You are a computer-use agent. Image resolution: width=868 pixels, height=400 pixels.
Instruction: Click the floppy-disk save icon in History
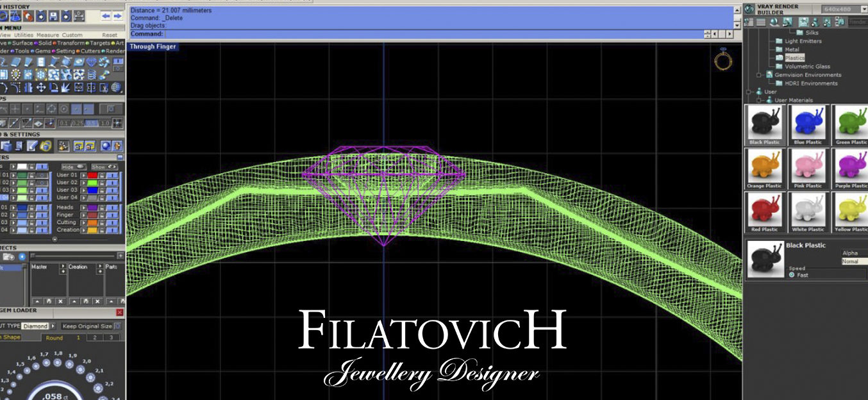53,16
